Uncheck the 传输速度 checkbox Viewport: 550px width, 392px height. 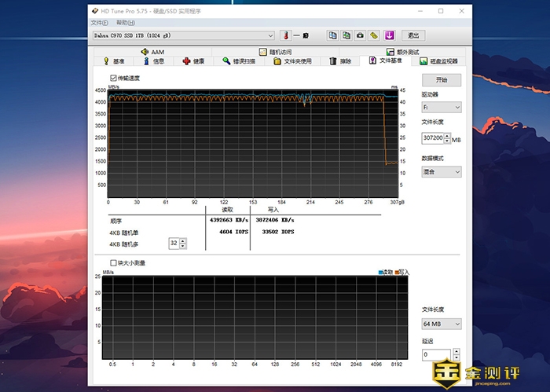114,78
